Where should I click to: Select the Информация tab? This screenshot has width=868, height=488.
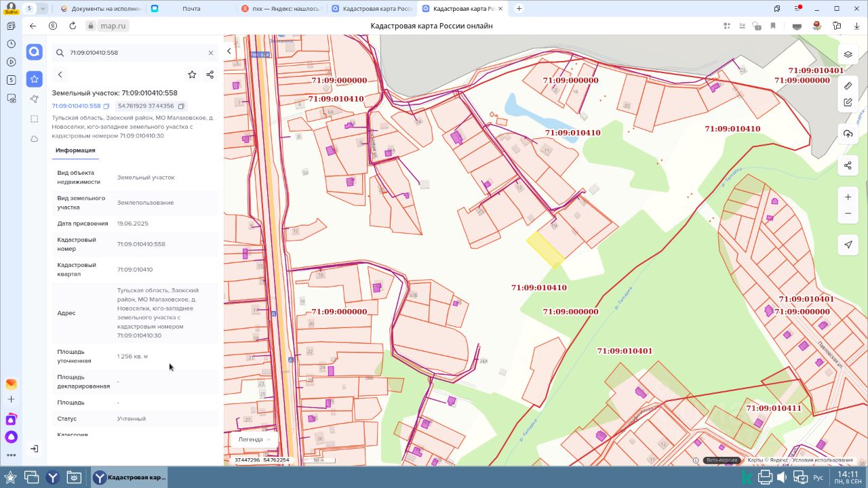75,150
